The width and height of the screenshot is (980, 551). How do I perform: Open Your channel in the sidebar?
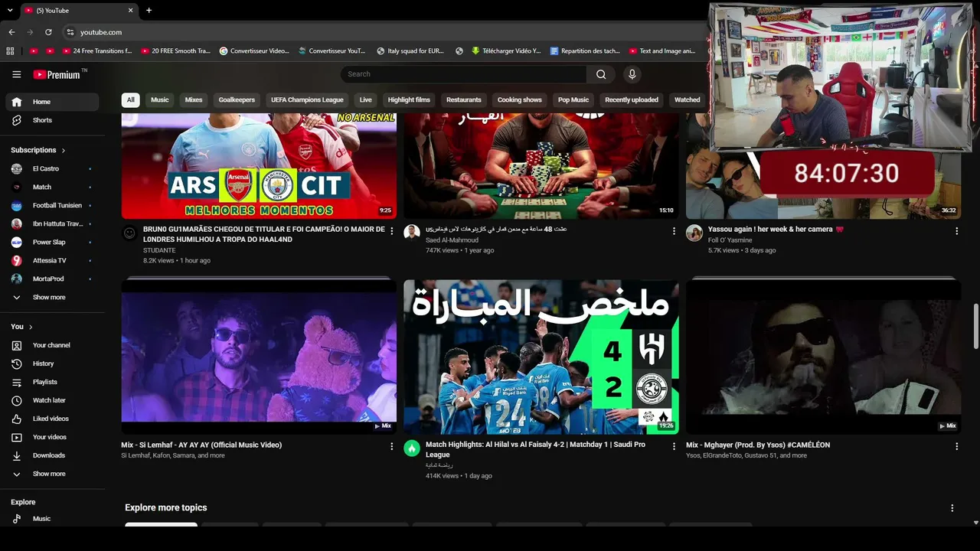click(52, 345)
